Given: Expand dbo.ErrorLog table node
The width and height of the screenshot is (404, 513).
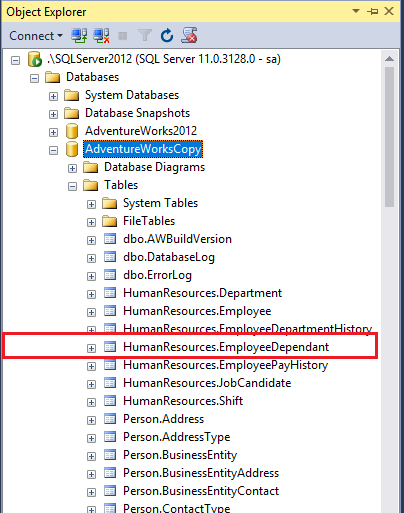Looking at the screenshot, I should click(91, 276).
